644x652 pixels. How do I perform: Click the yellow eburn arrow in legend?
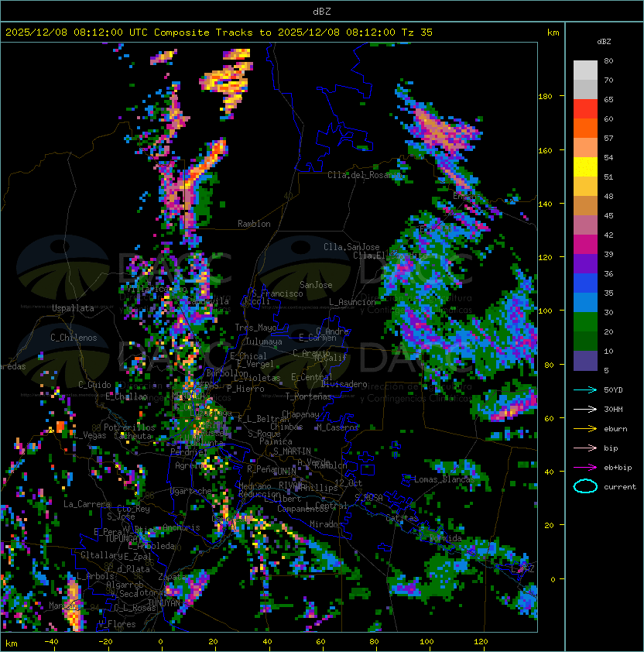pos(585,429)
